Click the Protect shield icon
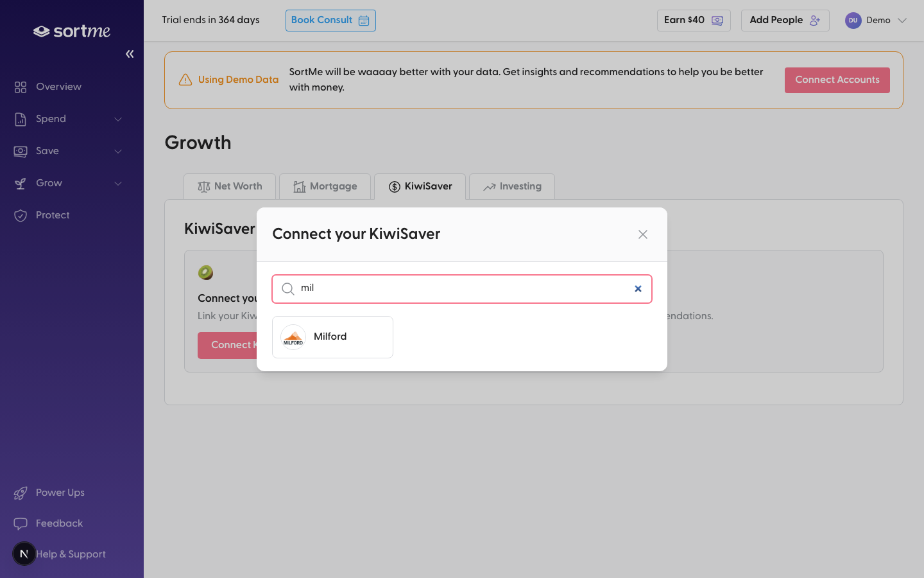Viewport: 924px width, 578px height. [21, 215]
